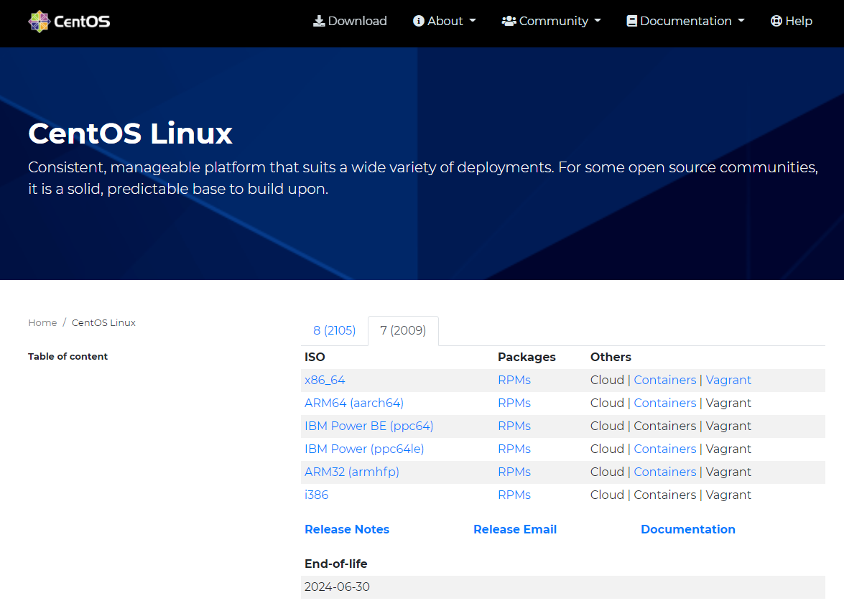The image size is (844, 616).
Task: Open RPMs for ARM64 (aarch64)
Action: pos(514,403)
